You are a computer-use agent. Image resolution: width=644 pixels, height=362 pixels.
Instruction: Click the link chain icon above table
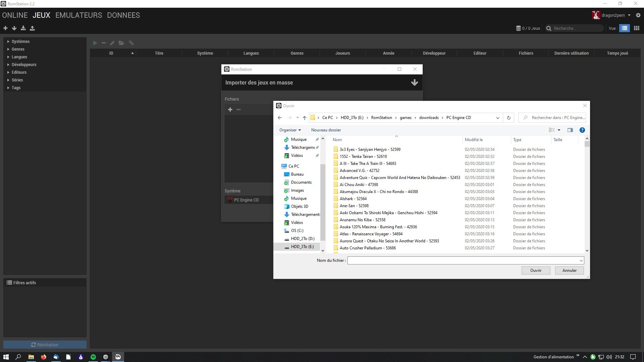131,43
